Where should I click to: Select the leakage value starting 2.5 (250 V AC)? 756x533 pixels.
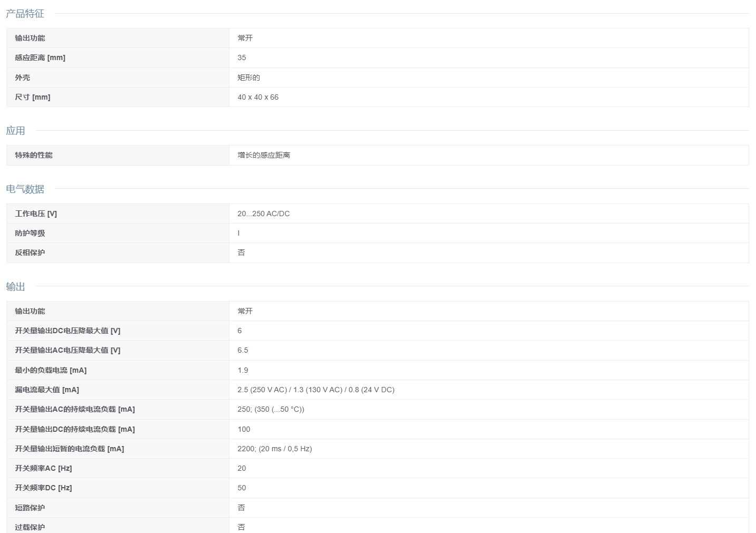click(316, 390)
